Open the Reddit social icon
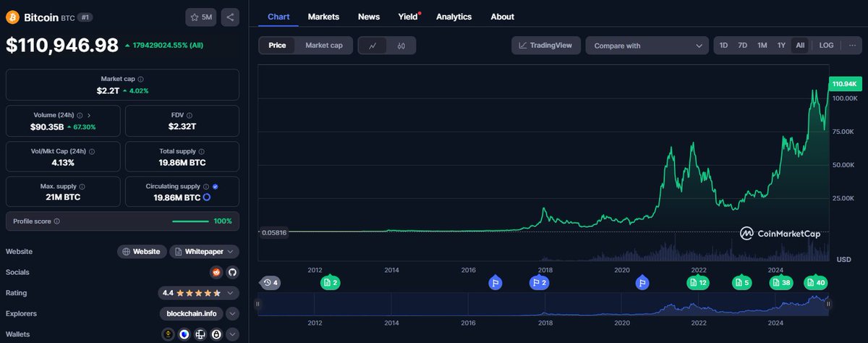868x343 pixels. [216, 272]
